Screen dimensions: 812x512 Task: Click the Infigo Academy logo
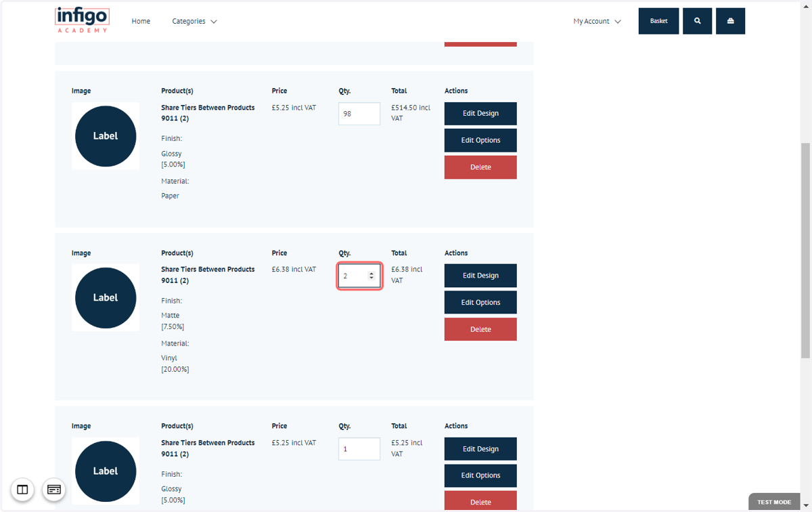[82, 20]
